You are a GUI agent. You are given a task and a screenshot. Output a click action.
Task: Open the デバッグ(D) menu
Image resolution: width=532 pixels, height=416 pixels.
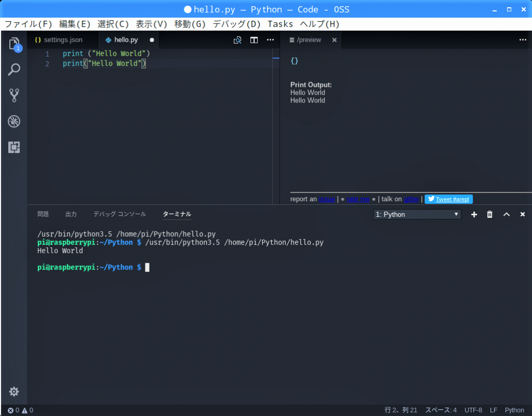tap(236, 24)
